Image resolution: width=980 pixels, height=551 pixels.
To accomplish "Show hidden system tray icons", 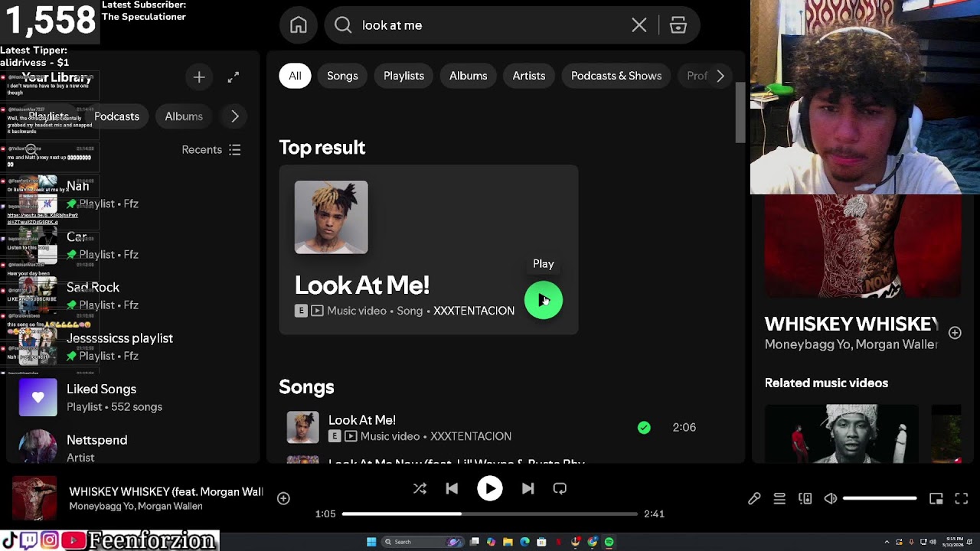I will tap(887, 542).
